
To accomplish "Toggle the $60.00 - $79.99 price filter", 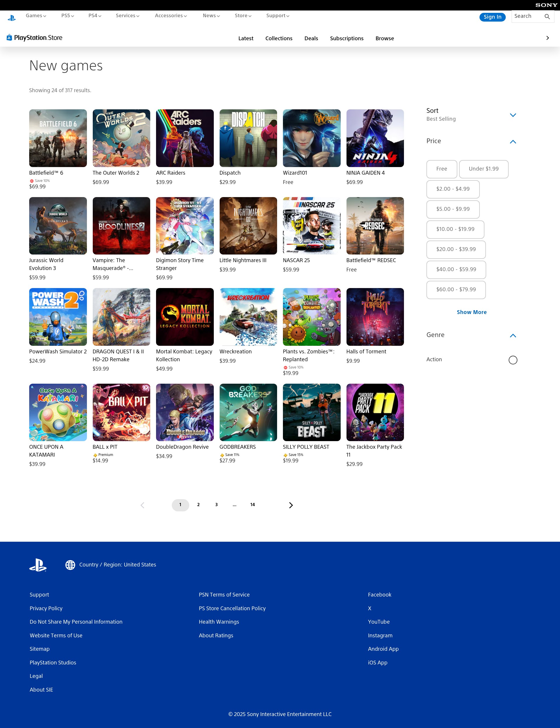I will [456, 290].
